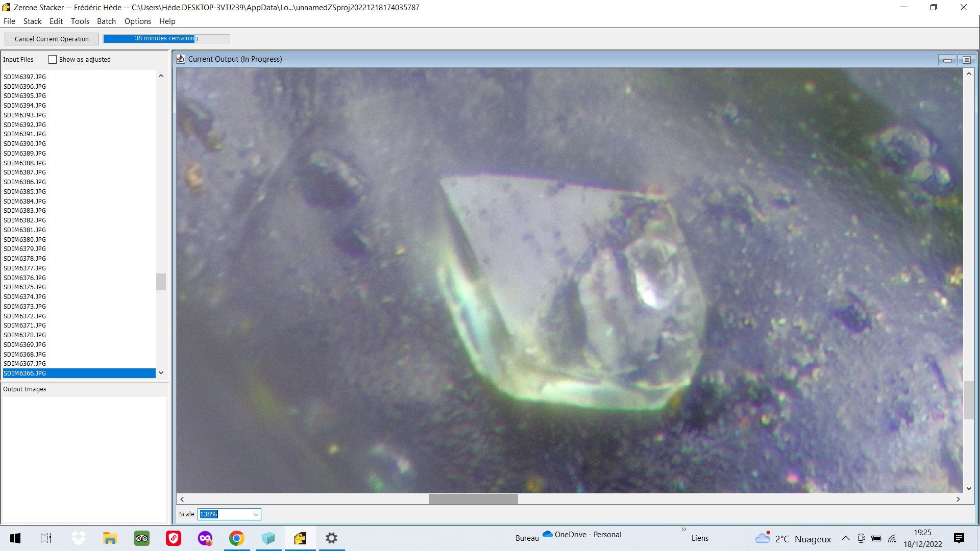
Task: Open the Batch menu
Action: click(106, 21)
